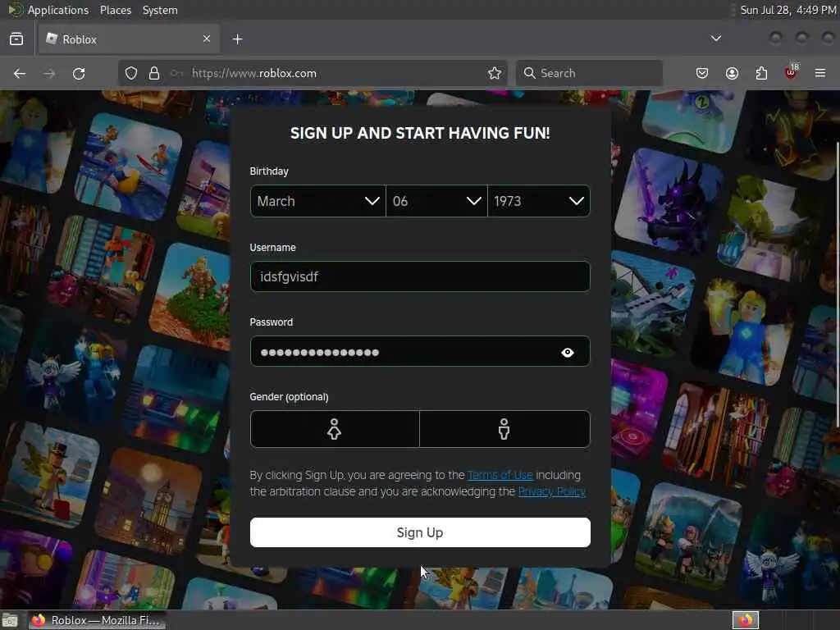Click the date and time clock

point(788,10)
